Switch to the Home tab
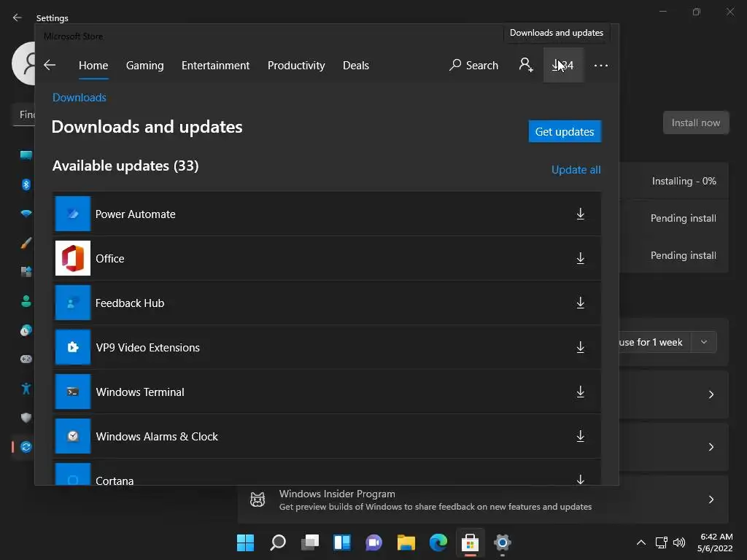747x560 pixels. pyautogui.click(x=93, y=65)
